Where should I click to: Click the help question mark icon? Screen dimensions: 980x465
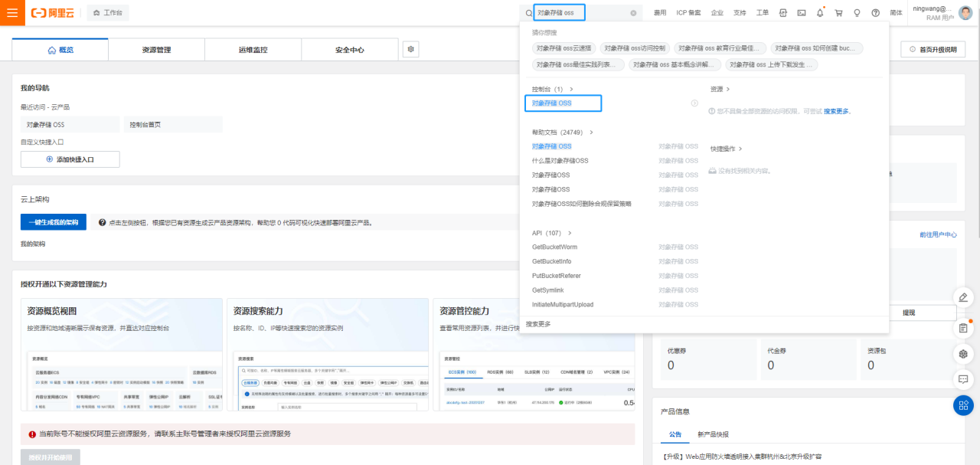click(875, 13)
